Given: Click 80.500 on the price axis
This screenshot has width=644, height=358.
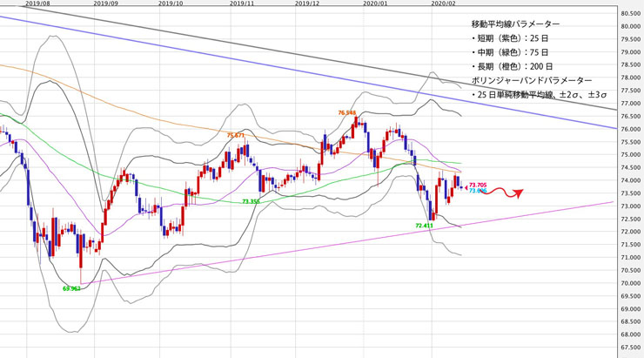Looking at the screenshot, I should pos(631,14).
